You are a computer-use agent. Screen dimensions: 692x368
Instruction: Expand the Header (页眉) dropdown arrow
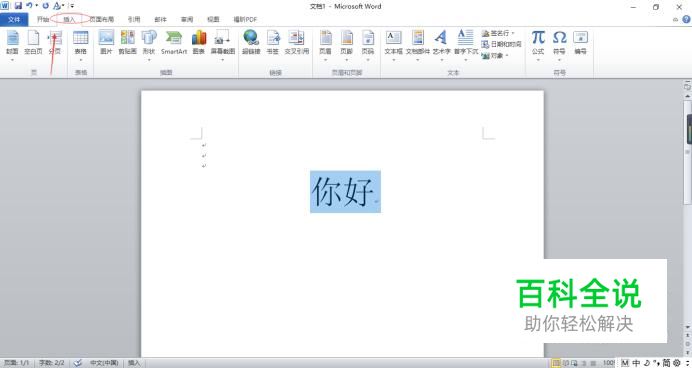pyautogui.click(x=325, y=60)
